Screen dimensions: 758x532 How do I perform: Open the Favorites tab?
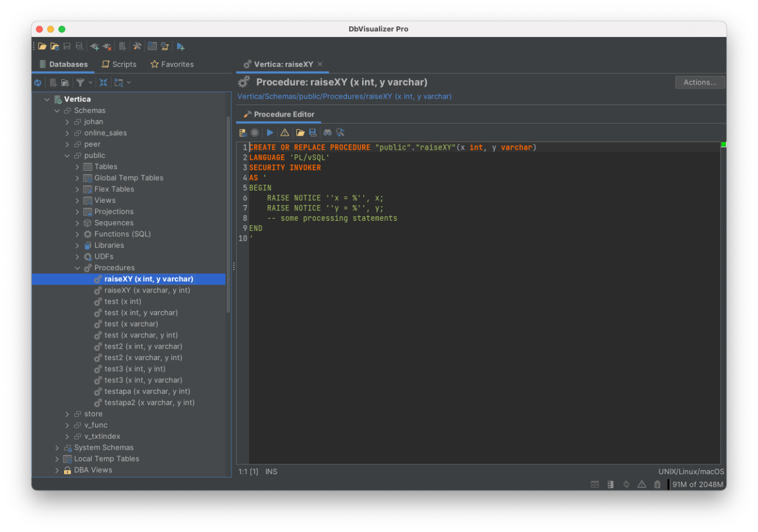tap(172, 64)
